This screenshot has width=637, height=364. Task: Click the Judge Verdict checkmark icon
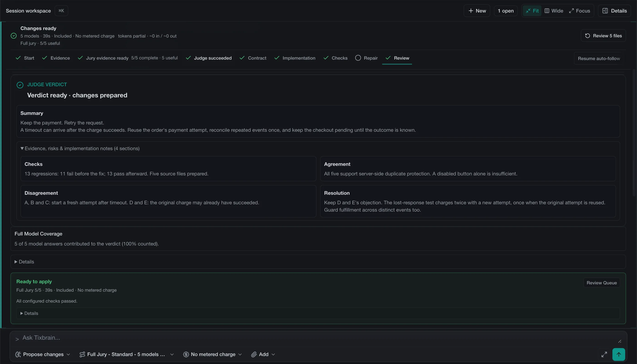(20, 85)
